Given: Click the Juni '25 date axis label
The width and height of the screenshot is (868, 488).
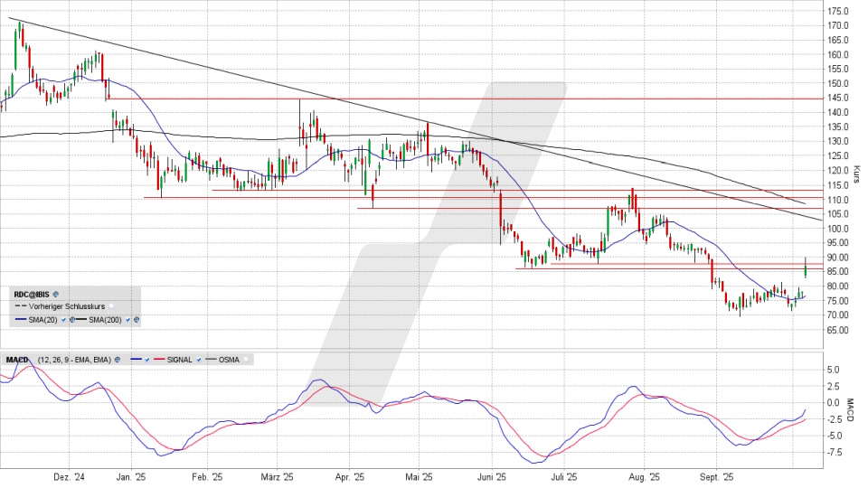Looking at the screenshot, I should pyautogui.click(x=491, y=476).
